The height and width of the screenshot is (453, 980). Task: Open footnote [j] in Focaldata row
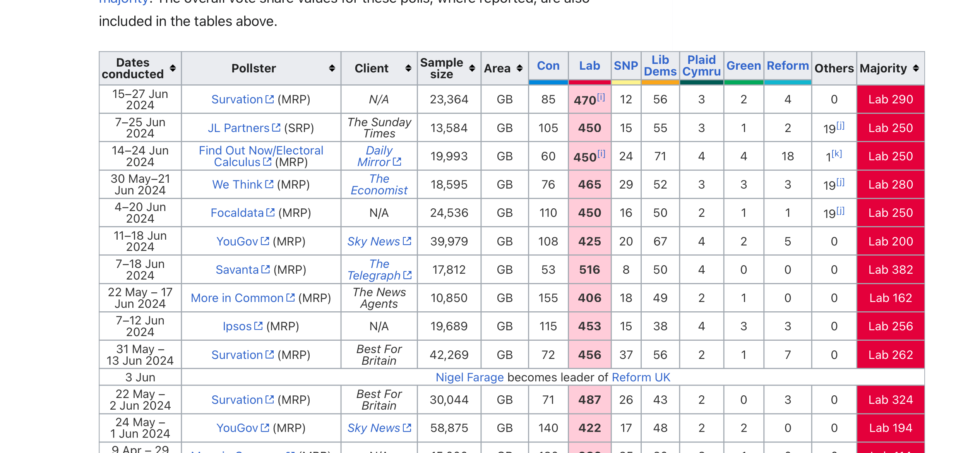[x=840, y=211]
